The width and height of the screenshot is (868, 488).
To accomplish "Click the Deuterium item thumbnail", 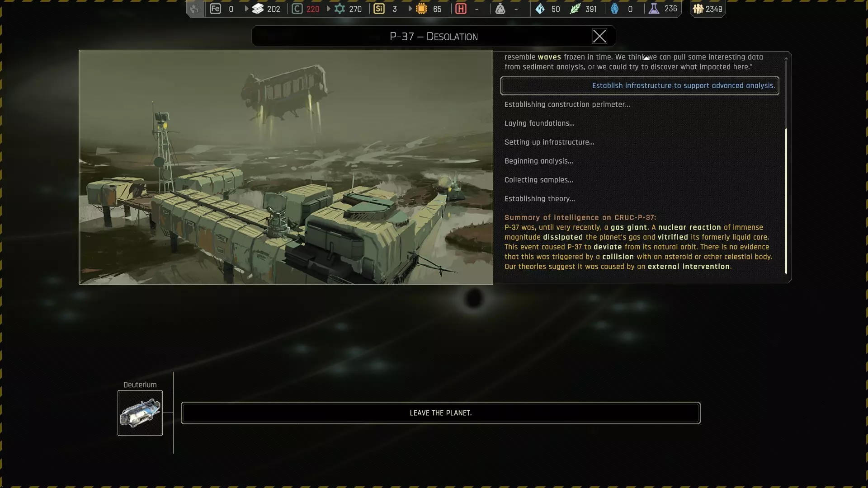I will (140, 413).
